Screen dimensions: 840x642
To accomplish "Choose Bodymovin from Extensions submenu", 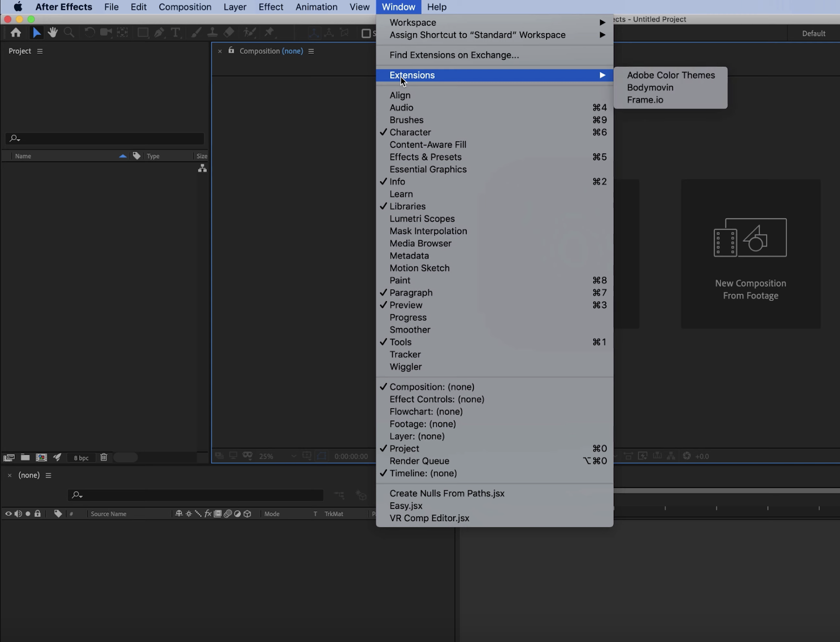I will (x=650, y=88).
